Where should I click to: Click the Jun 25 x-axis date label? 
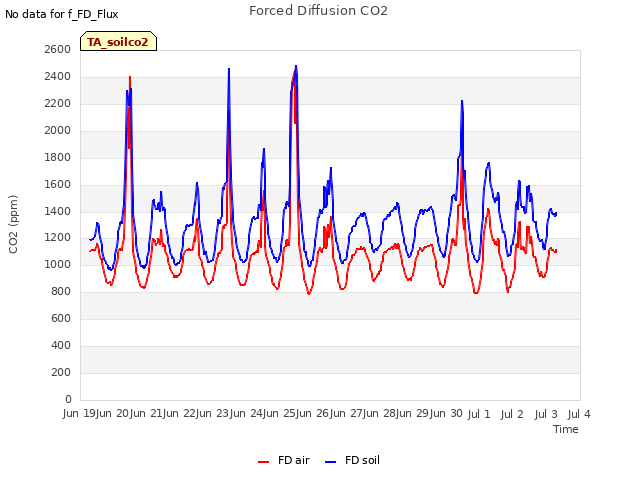coord(281,414)
